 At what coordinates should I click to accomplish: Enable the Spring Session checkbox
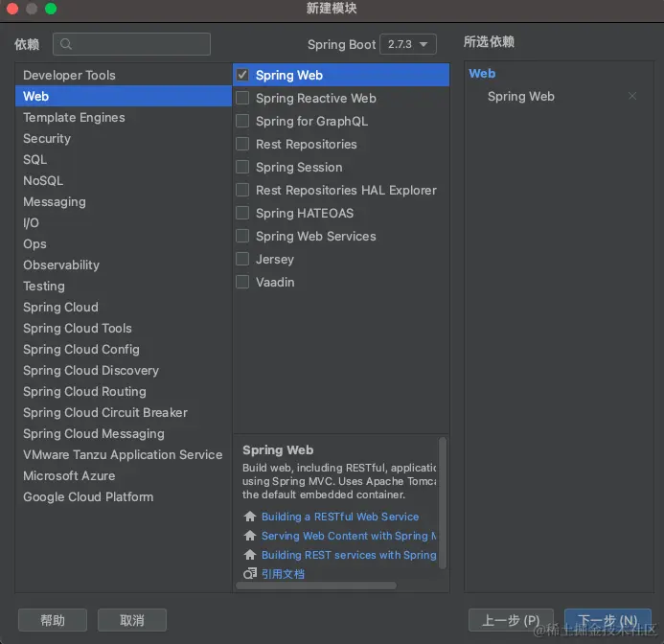242,167
